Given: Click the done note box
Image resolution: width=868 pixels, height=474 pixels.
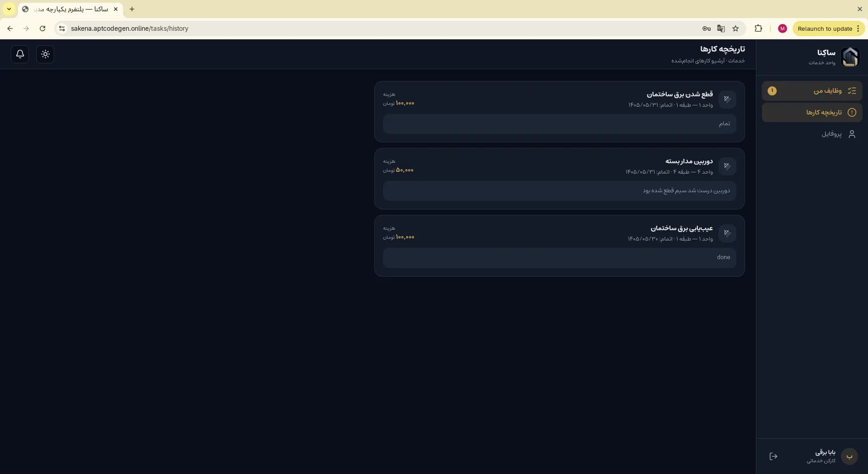Looking at the screenshot, I should coord(560,258).
